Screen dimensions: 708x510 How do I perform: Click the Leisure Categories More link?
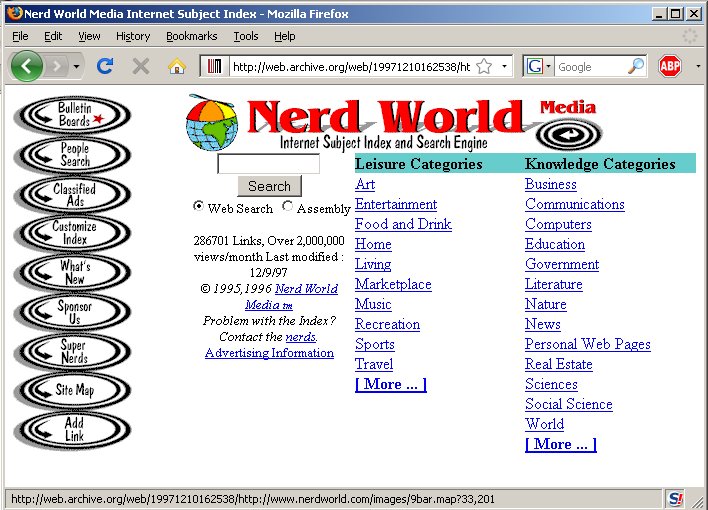(x=391, y=384)
